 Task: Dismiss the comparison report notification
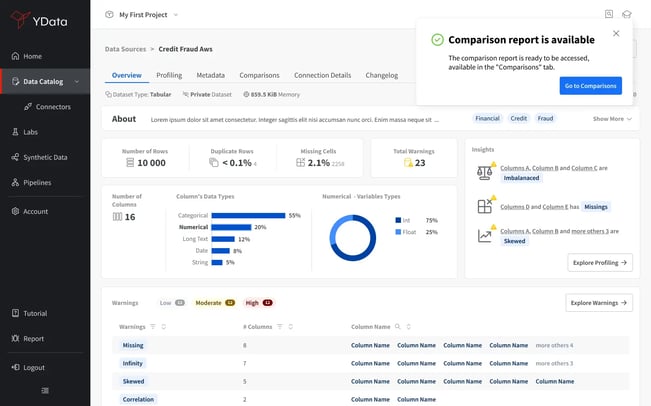click(616, 34)
